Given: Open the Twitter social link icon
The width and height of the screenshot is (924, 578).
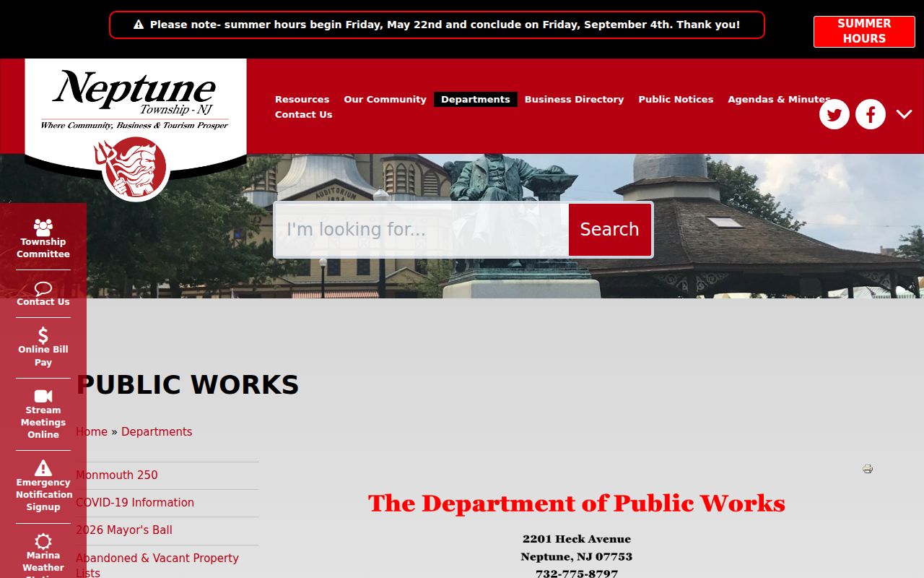Looking at the screenshot, I should tap(834, 114).
